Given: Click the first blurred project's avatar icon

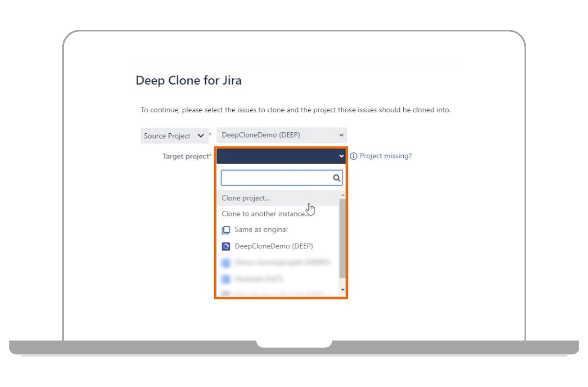Looking at the screenshot, I should tap(226, 263).
